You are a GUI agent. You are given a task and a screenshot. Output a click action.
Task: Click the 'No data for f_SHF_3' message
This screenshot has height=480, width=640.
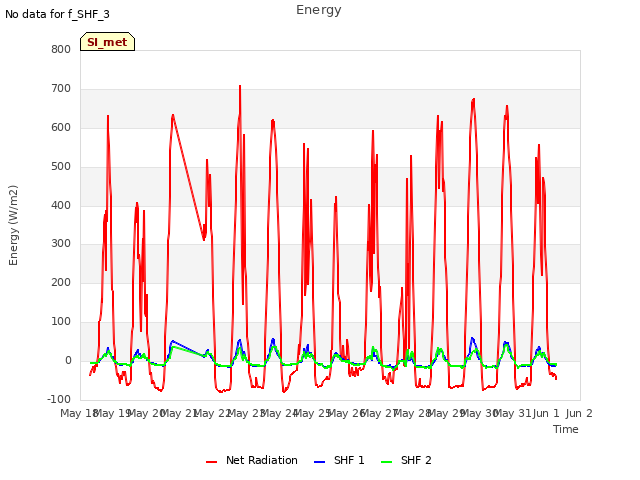57,14
